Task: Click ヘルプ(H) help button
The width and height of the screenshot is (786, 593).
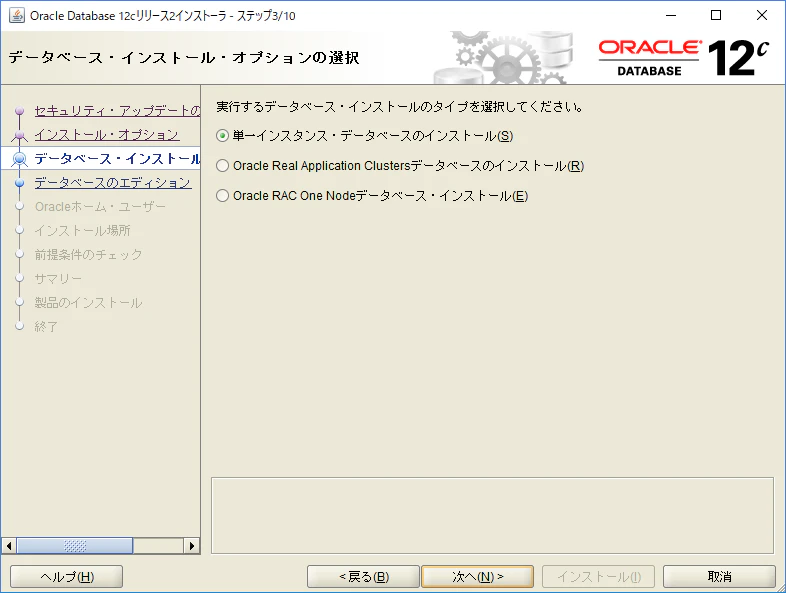Action: pos(67,576)
